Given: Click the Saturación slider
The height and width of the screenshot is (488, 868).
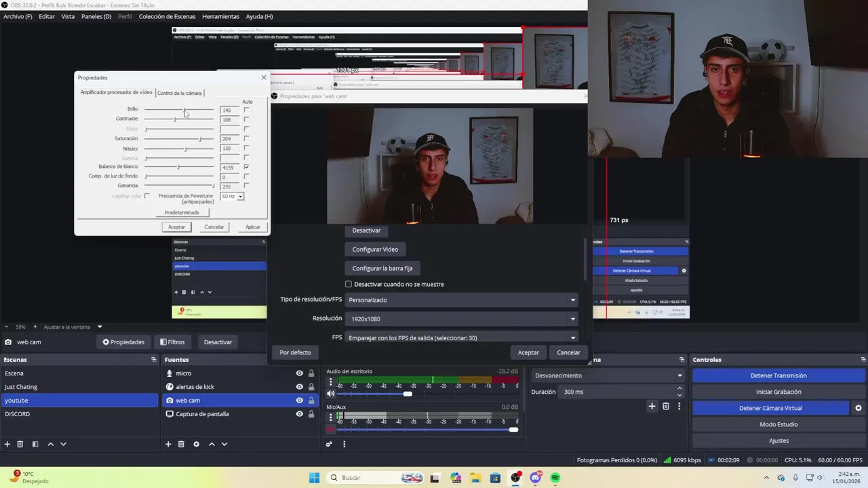Looking at the screenshot, I should pos(179,139).
